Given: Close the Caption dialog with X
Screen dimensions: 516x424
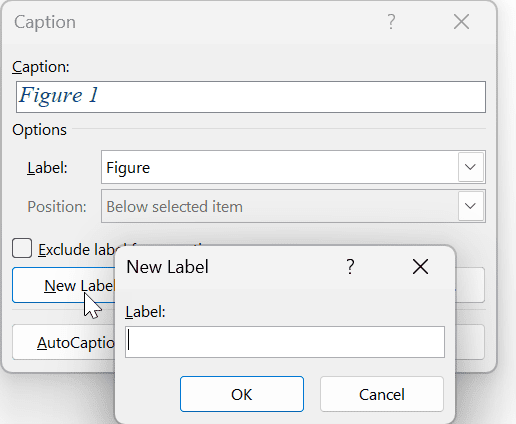Looking at the screenshot, I should pos(461,22).
